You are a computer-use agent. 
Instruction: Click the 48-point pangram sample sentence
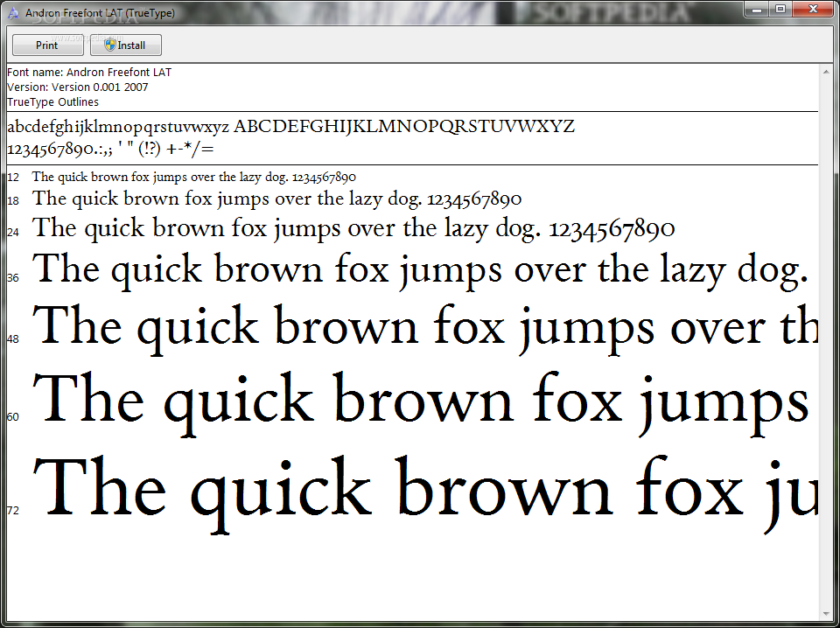point(425,329)
